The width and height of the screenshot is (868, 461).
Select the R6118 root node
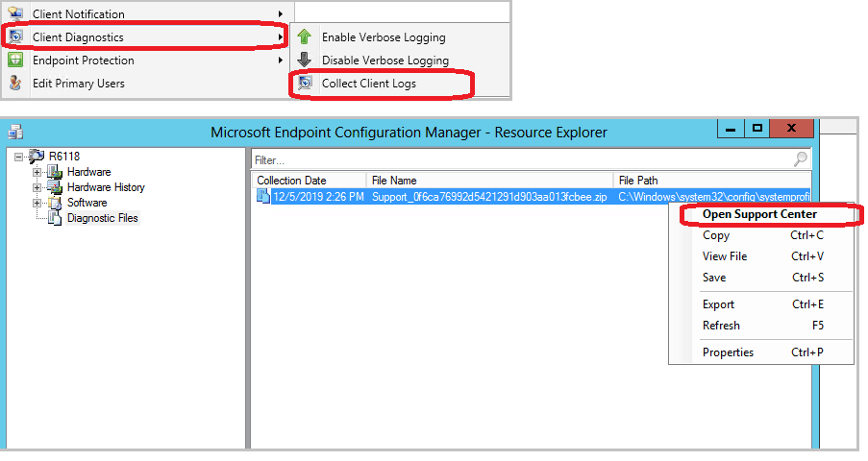64,157
